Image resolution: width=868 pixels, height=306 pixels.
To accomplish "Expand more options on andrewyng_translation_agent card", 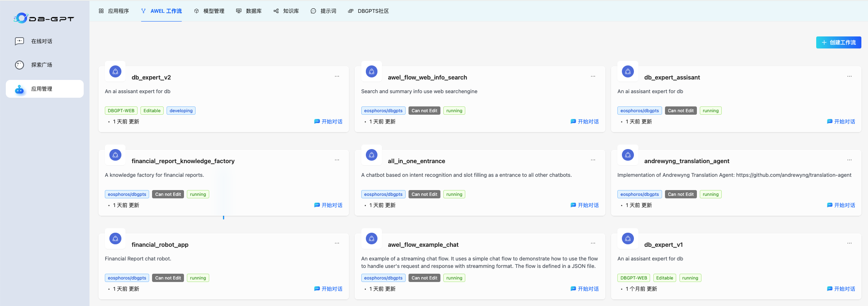I will 850,160.
